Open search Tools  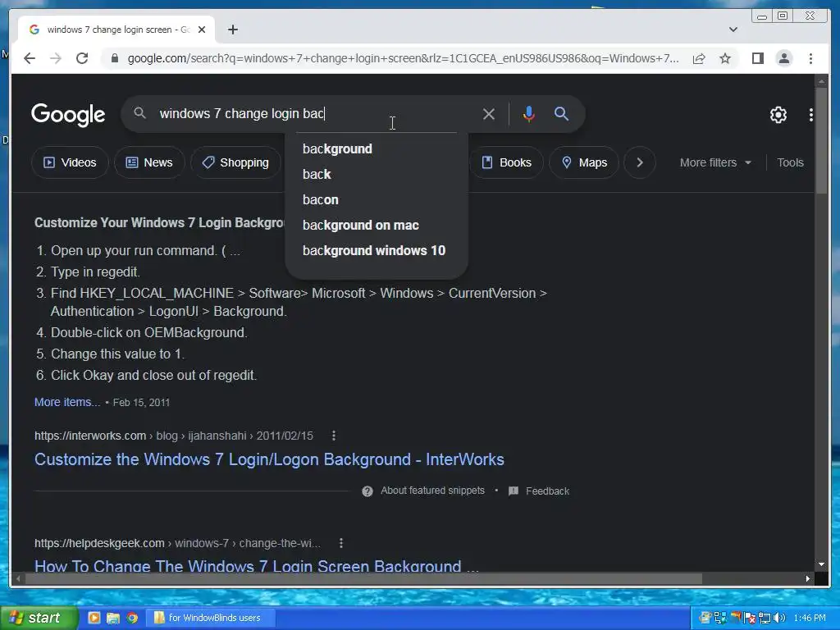790,162
